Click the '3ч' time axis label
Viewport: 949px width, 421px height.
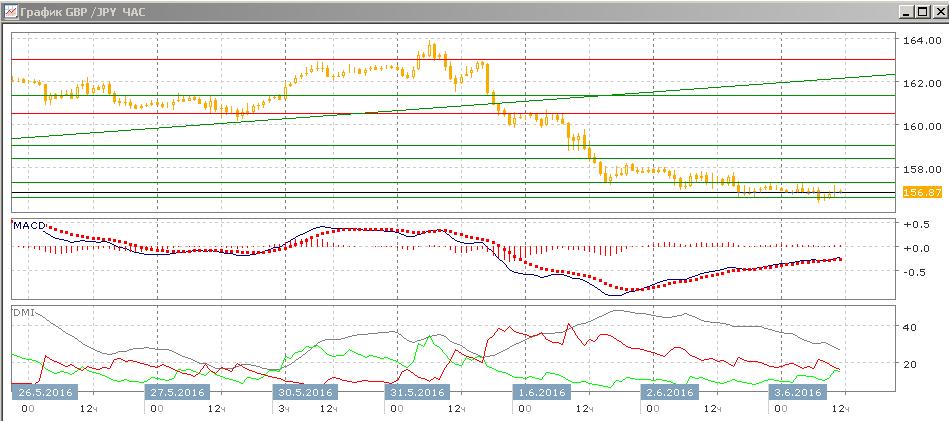pyautogui.click(x=285, y=410)
